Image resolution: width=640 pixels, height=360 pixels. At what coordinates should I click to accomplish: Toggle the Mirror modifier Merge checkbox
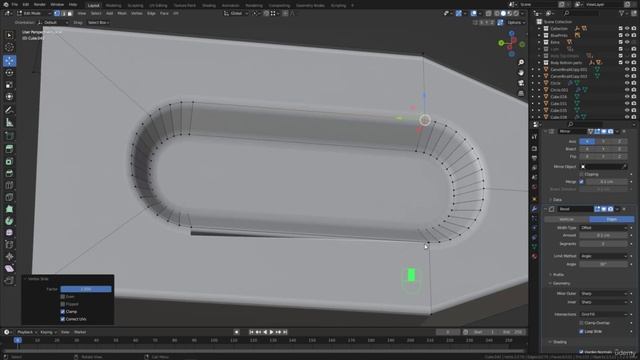pyautogui.click(x=582, y=182)
